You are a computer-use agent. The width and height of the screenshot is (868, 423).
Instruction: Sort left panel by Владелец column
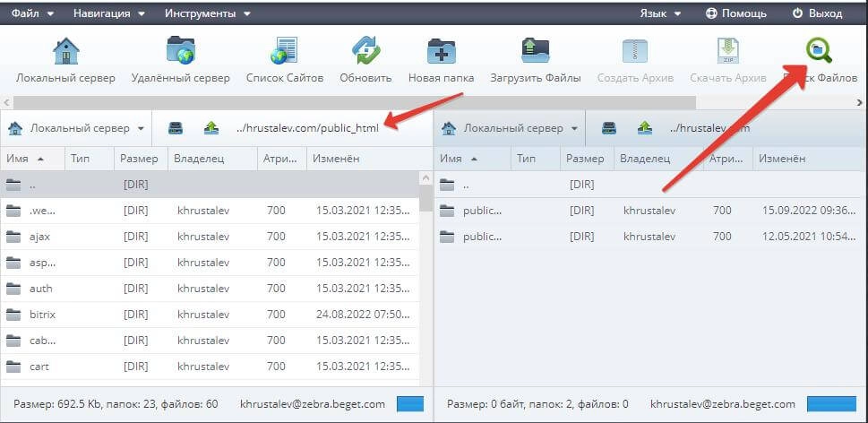(212, 159)
